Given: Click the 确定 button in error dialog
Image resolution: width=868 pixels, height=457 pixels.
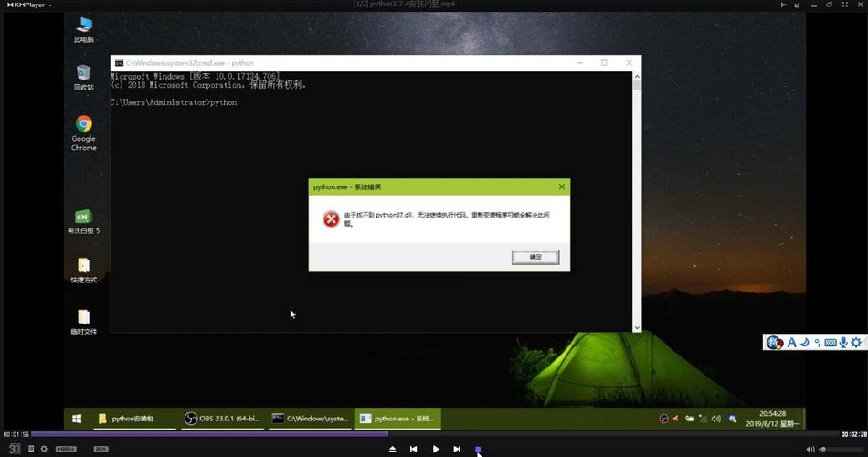Looking at the screenshot, I should (535, 257).
